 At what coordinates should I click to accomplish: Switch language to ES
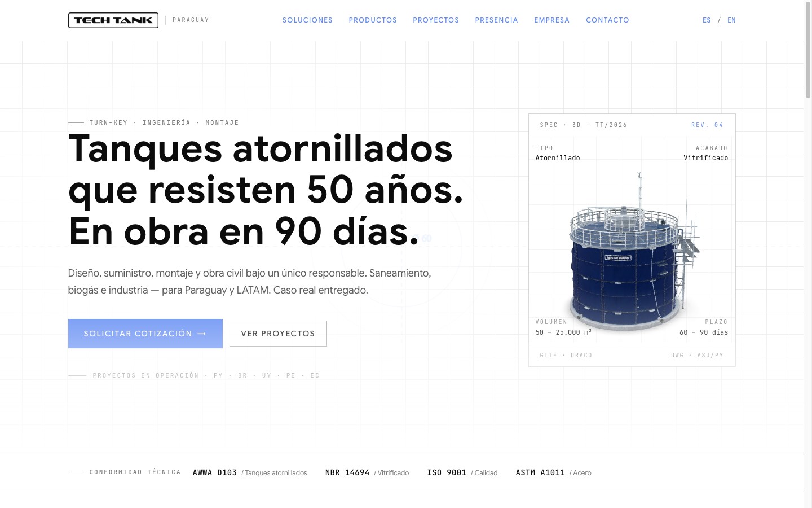click(707, 20)
